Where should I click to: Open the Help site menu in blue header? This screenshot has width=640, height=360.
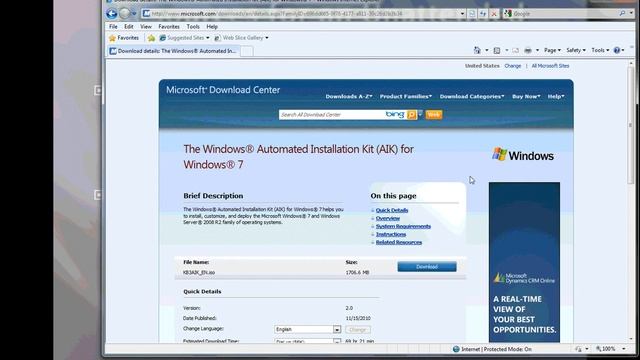[556, 97]
